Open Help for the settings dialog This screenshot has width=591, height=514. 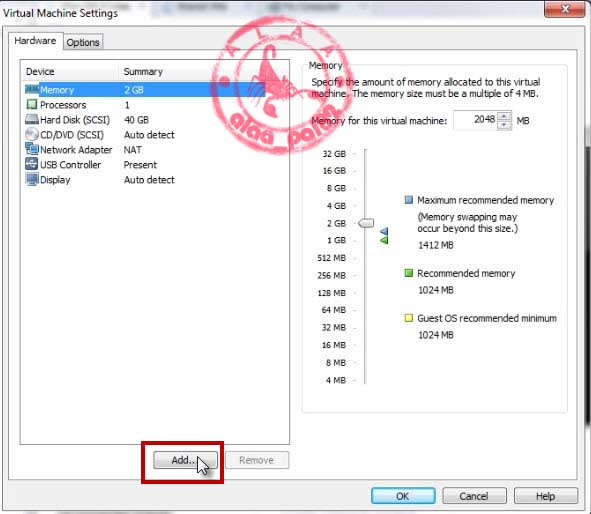pyautogui.click(x=545, y=496)
